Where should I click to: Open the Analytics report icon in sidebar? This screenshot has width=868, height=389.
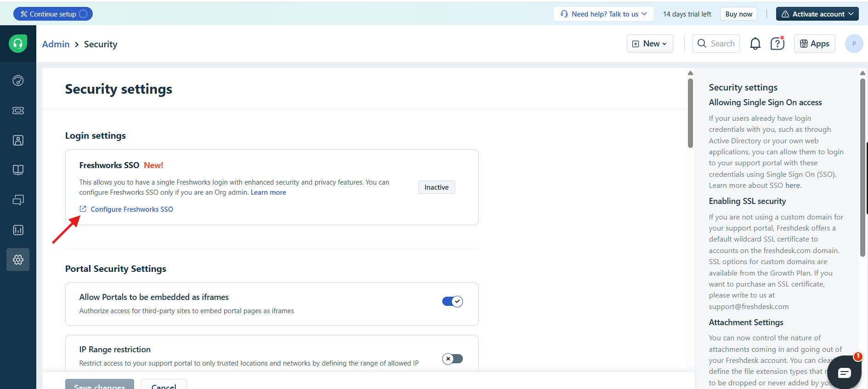(18, 230)
